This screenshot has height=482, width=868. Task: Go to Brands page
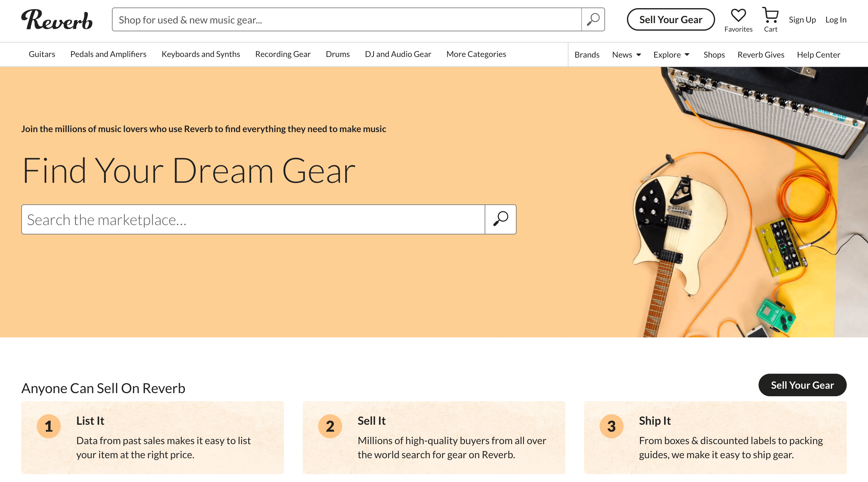click(587, 55)
